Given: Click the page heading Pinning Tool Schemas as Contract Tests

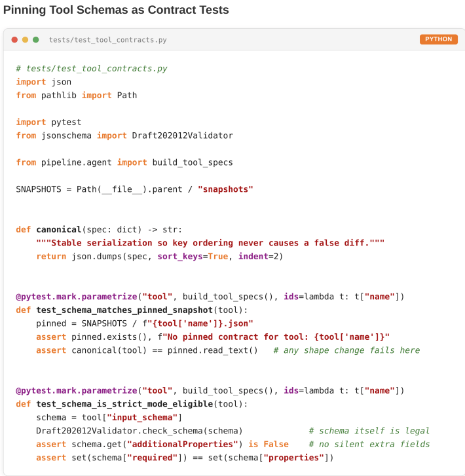Looking at the screenshot, I should [x=116, y=10].
